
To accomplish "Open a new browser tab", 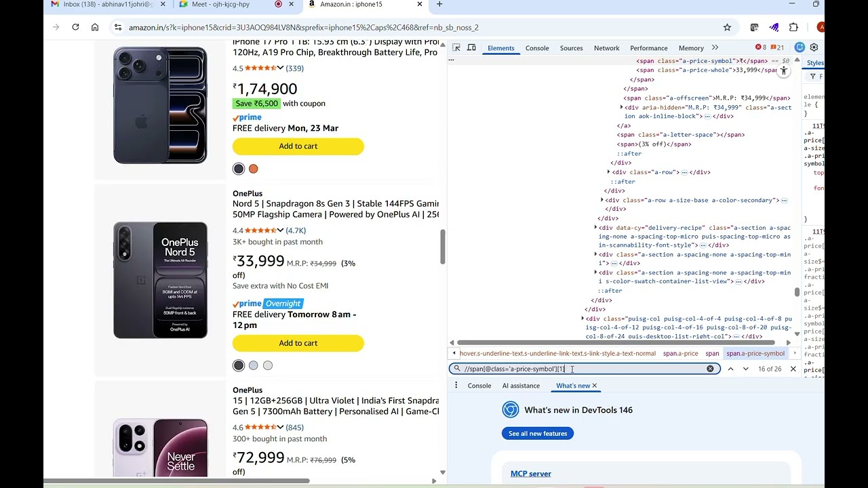I will [x=439, y=4].
